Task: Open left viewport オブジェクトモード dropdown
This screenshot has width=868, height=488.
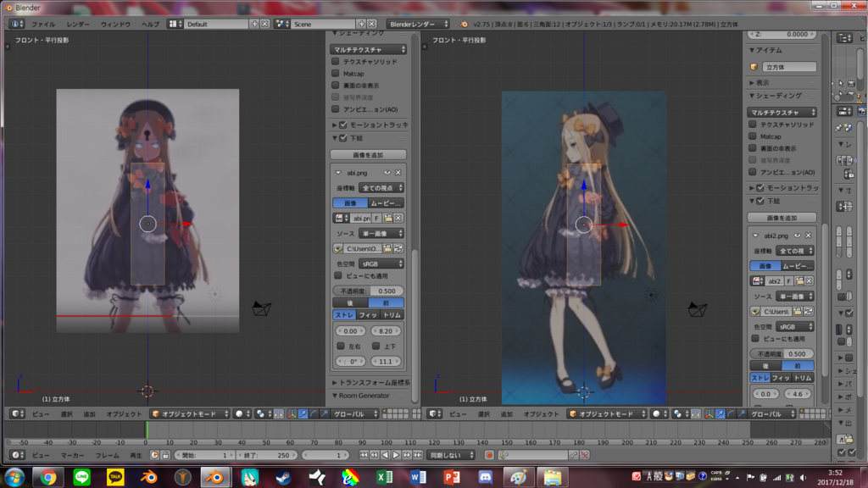Action: 190,413
